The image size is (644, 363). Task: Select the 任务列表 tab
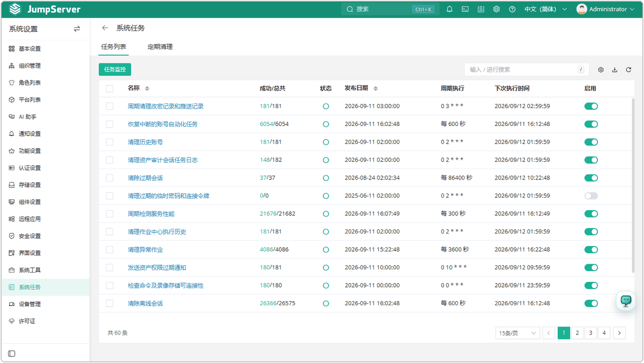coord(114,47)
